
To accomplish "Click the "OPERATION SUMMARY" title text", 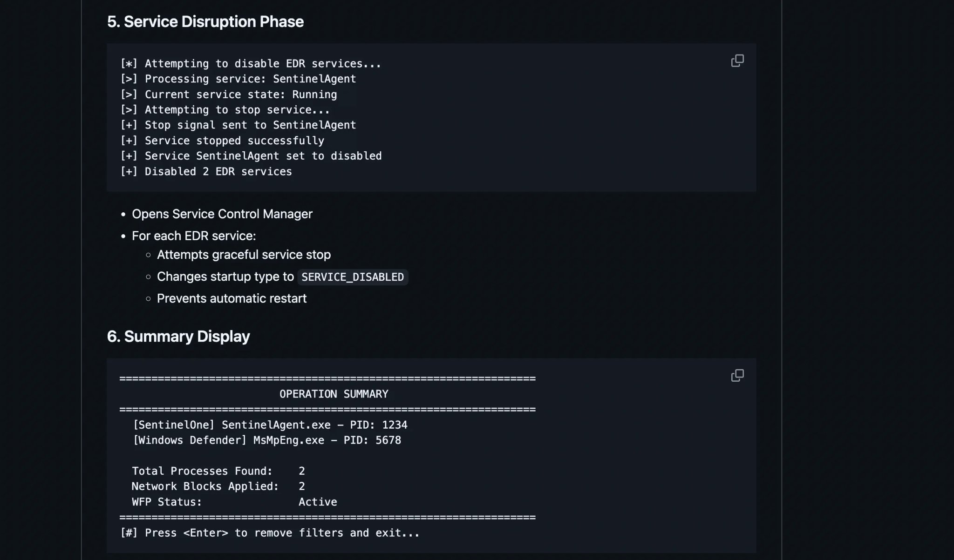I will 334,394.
